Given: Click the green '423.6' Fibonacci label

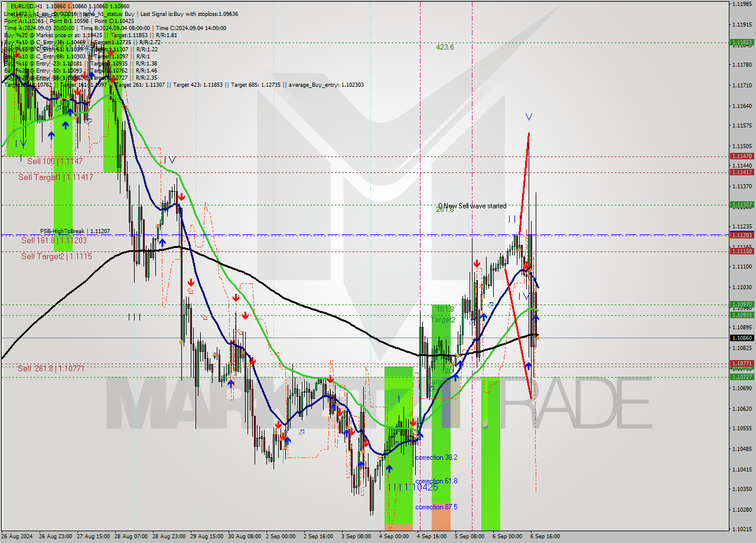Looking at the screenshot, I should (445, 47).
